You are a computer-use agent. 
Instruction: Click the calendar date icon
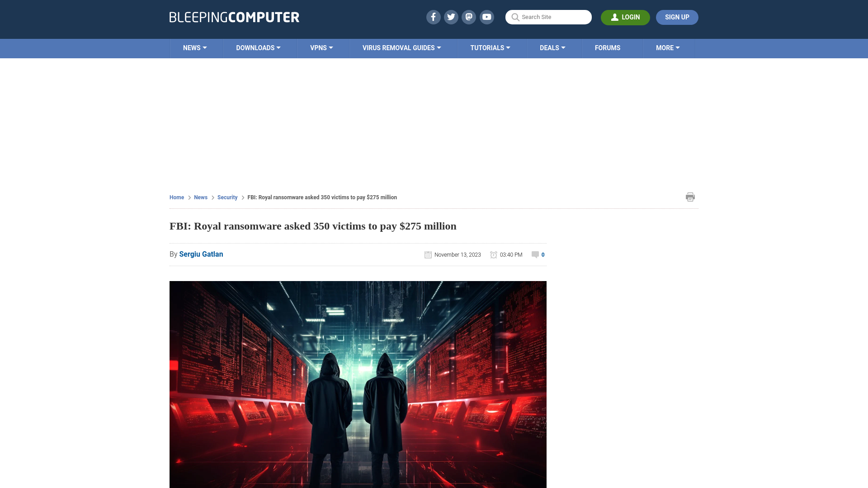pyautogui.click(x=428, y=254)
